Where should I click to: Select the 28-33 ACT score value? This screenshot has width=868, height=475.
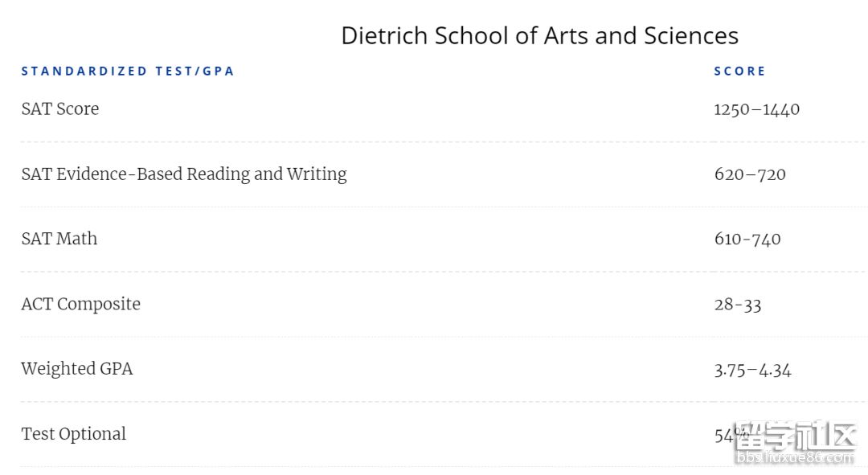point(738,305)
